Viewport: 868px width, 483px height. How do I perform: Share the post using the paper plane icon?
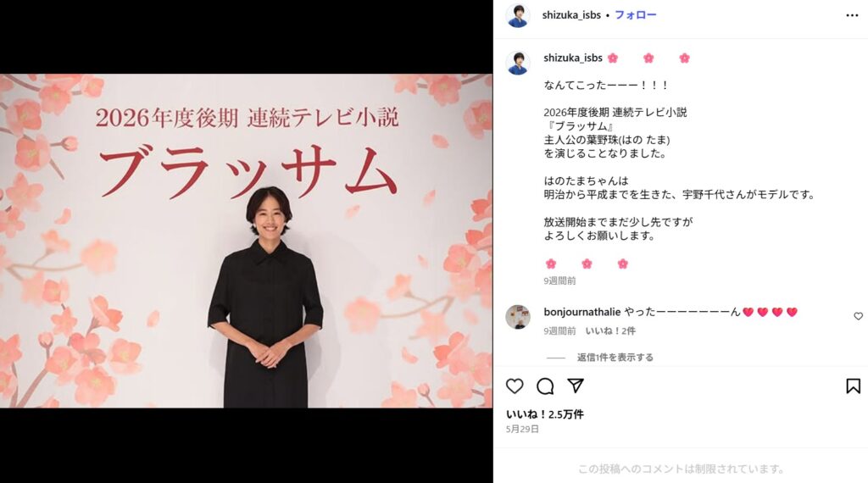coord(576,386)
